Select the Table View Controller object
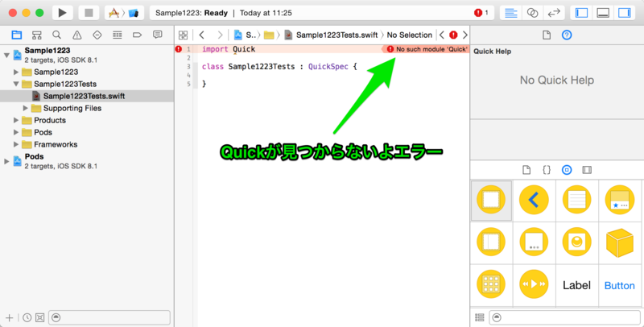644x327 pixels. pos(576,200)
